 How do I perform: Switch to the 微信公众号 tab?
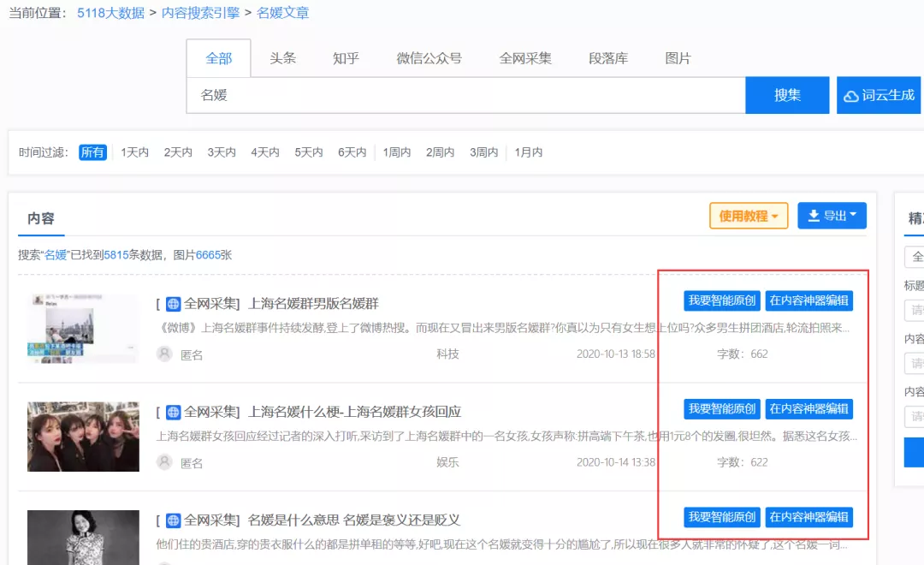(429, 58)
